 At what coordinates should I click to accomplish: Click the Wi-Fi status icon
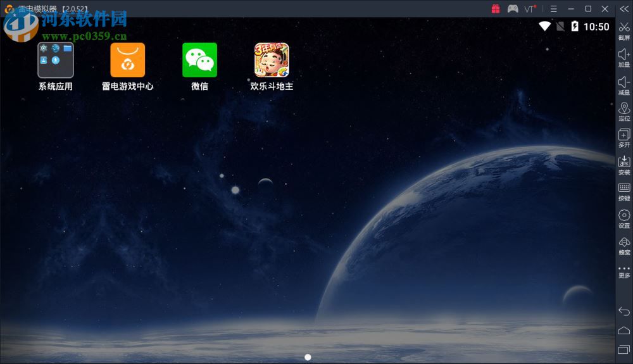[544, 27]
